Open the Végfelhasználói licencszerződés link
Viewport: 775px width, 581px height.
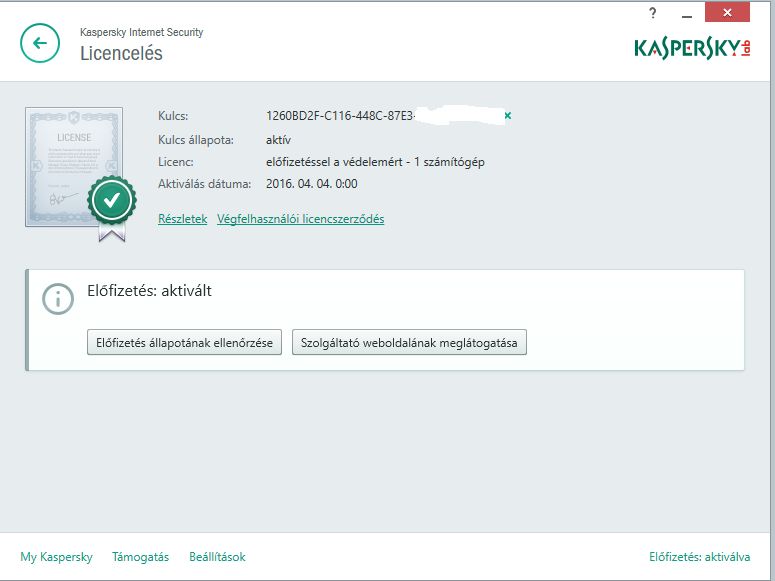[301, 219]
